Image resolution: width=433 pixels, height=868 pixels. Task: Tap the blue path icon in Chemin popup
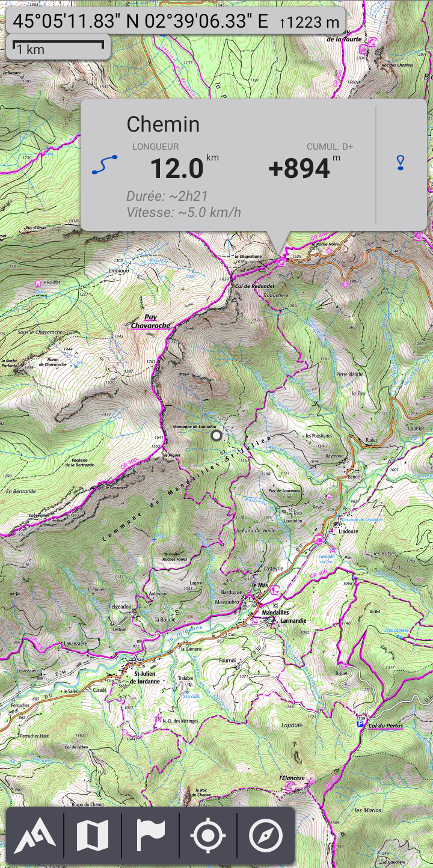point(105,165)
